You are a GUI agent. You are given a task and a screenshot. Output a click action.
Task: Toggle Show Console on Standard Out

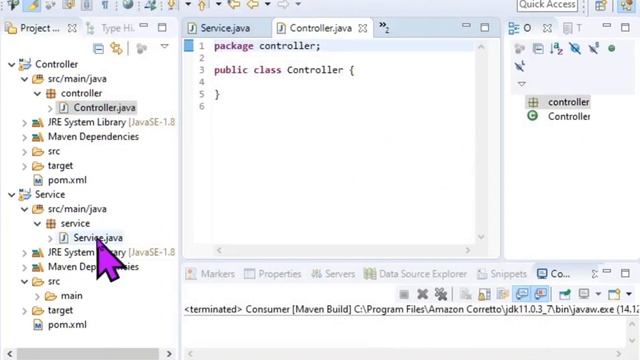(522, 294)
